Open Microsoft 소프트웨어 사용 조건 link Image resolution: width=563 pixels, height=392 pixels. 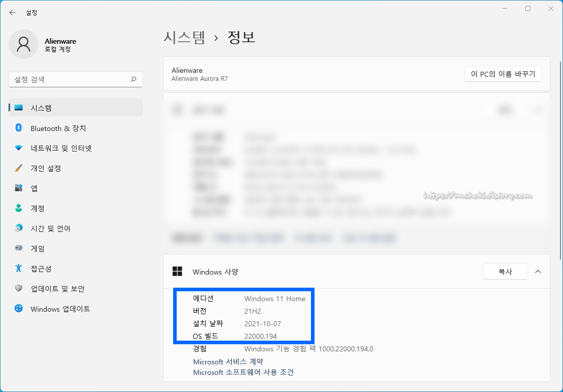243,372
